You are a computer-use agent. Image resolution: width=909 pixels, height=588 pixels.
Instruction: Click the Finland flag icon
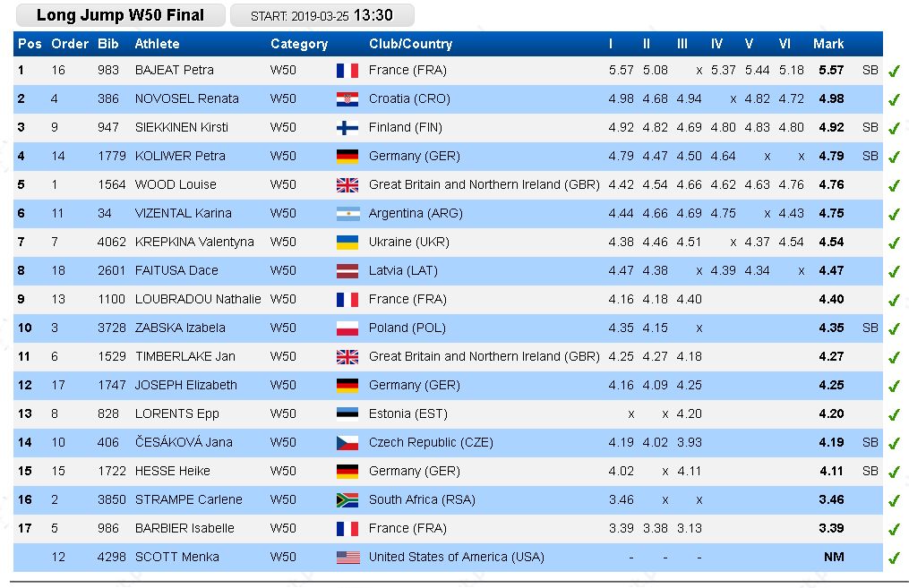pyautogui.click(x=347, y=128)
